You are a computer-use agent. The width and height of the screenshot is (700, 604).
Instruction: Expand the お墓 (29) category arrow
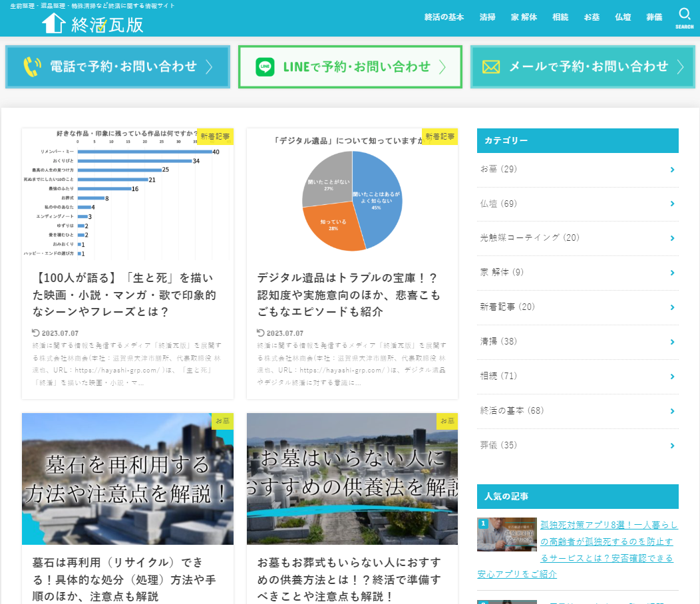[672, 170]
